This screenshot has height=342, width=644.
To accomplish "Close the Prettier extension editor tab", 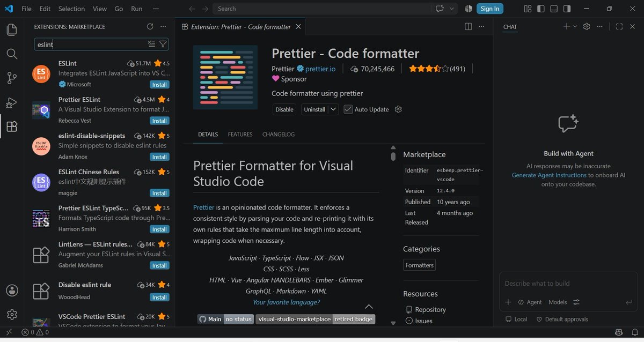I will coord(298,27).
